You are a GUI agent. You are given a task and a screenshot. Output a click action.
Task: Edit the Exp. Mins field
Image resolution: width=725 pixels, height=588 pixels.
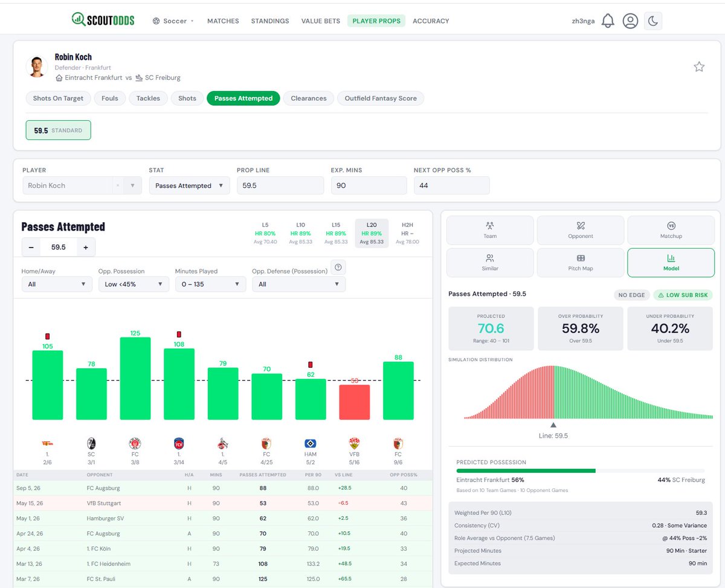coord(369,185)
